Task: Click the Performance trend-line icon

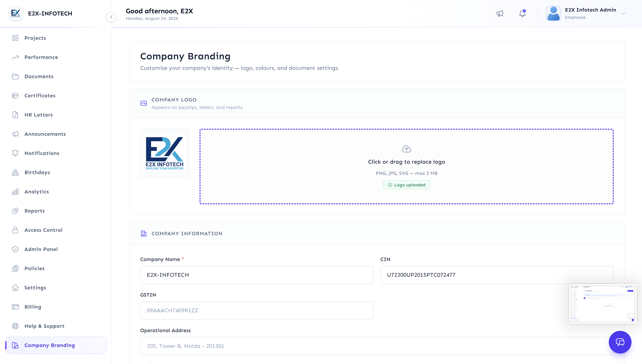Action: [x=15, y=57]
